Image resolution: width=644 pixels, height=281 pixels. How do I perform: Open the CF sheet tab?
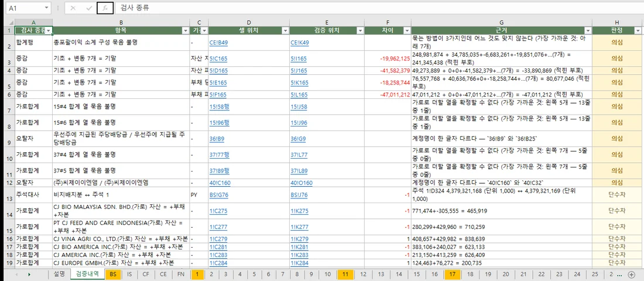click(x=146, y=275)
